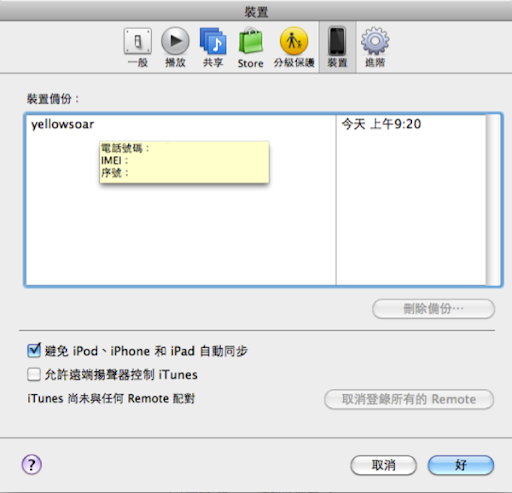The height and width of the screenshot is (493, 512).
Task: Click iTunes 尚未與任何 Remote 配對 text
Action: tap(111, 399)
